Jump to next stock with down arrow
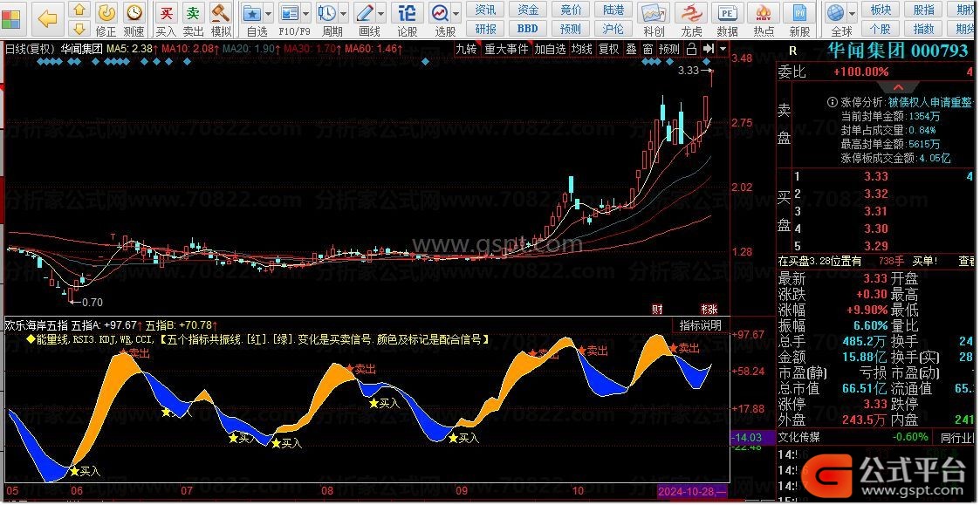 click(79, 29)
